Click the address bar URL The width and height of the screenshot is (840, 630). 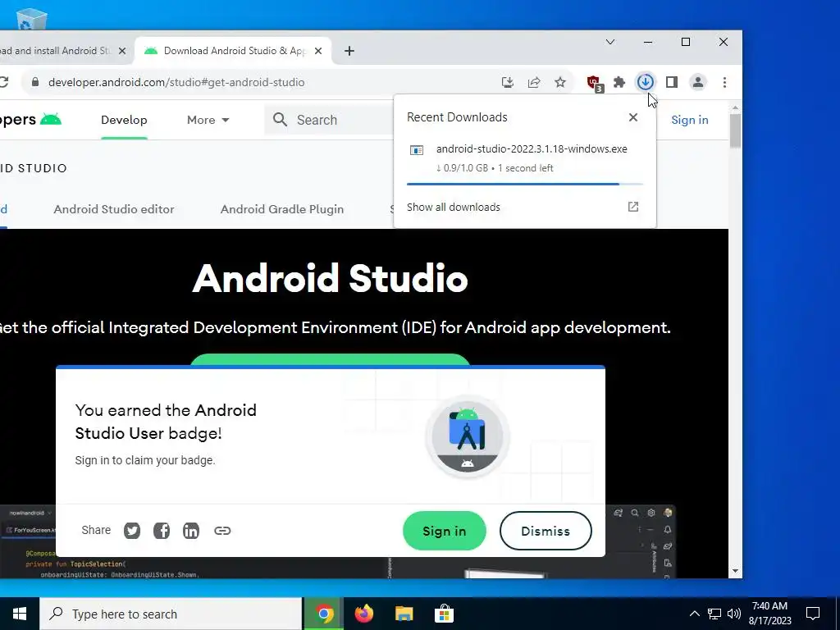tap(176, 83)
